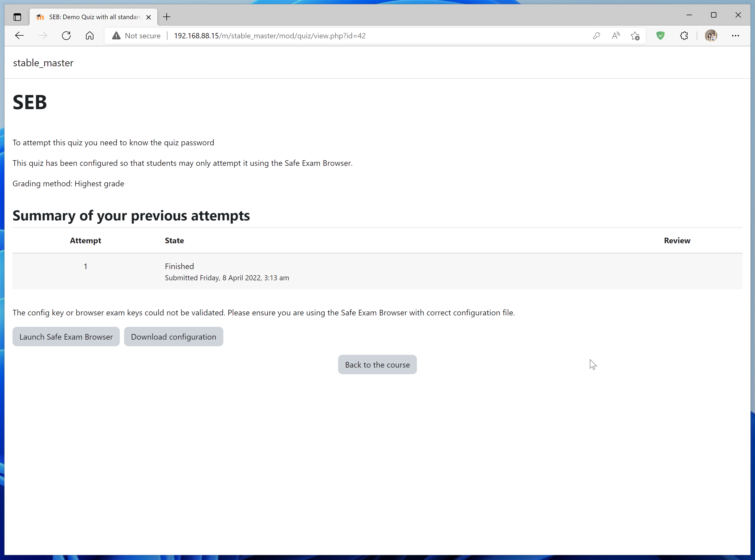
Task: Select the SEB Demo Quiz tab
Action: tap(93, 17)
